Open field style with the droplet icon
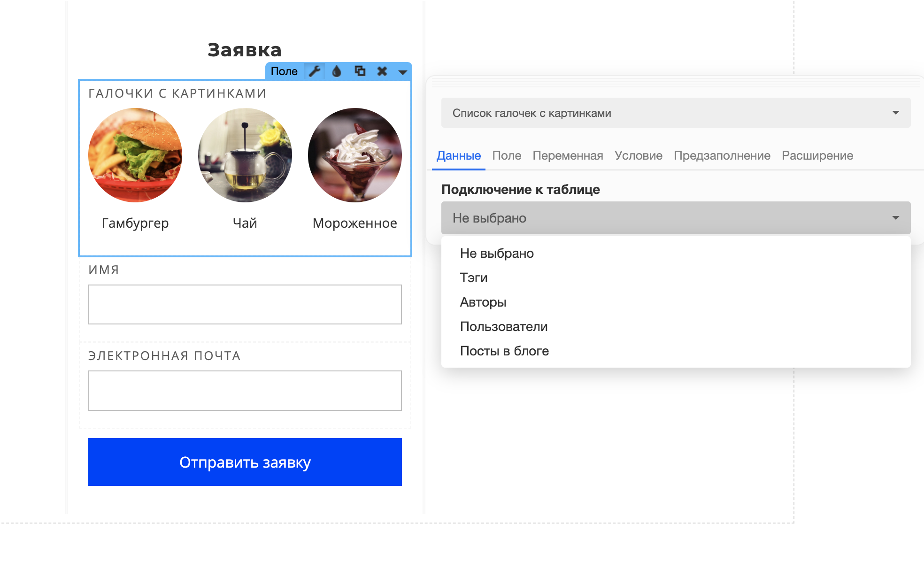 tap(337, 71)
